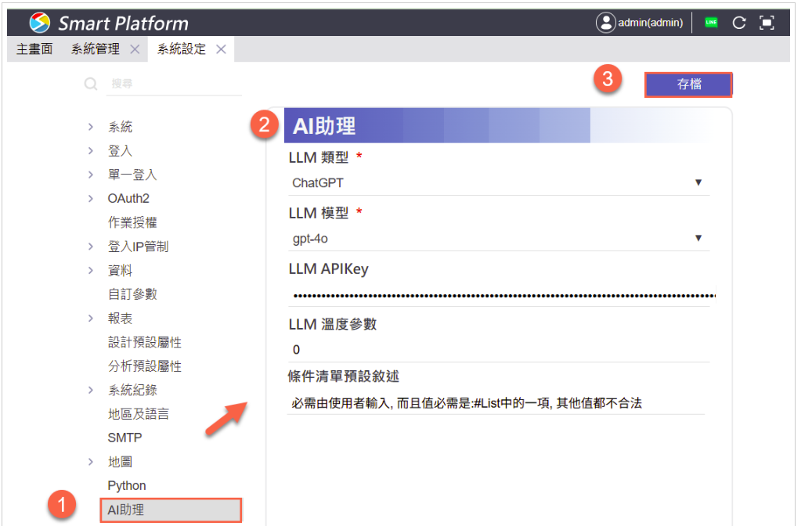Open the LLM 類型 dropdown showing ChatGPT
Viewport: 812px width, 526px height.
pyautogui.click(x=698, y=182)
